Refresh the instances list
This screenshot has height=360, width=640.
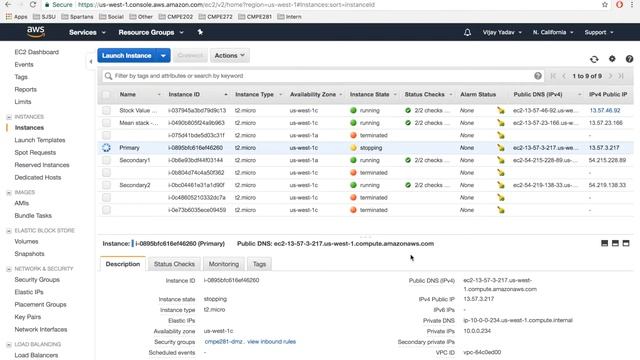point(594,59)
